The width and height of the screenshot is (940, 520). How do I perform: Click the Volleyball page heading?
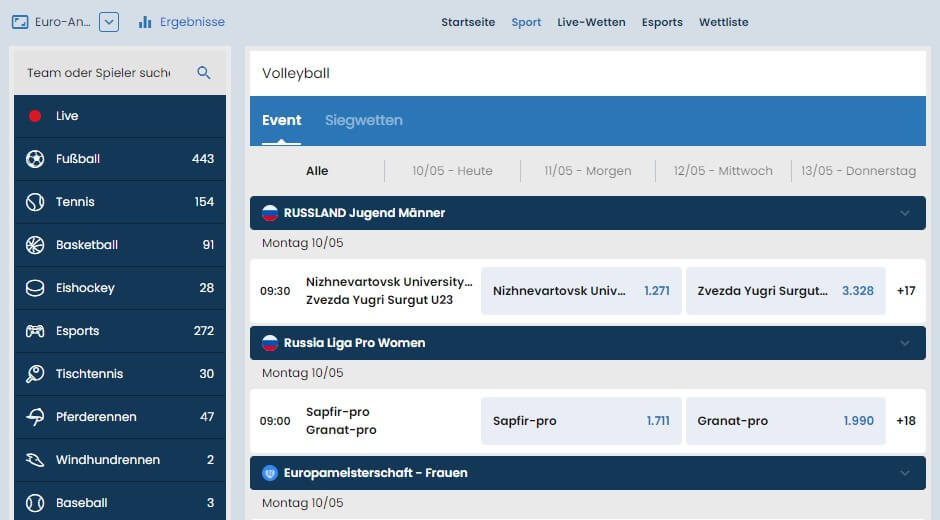tap(296, 73)
